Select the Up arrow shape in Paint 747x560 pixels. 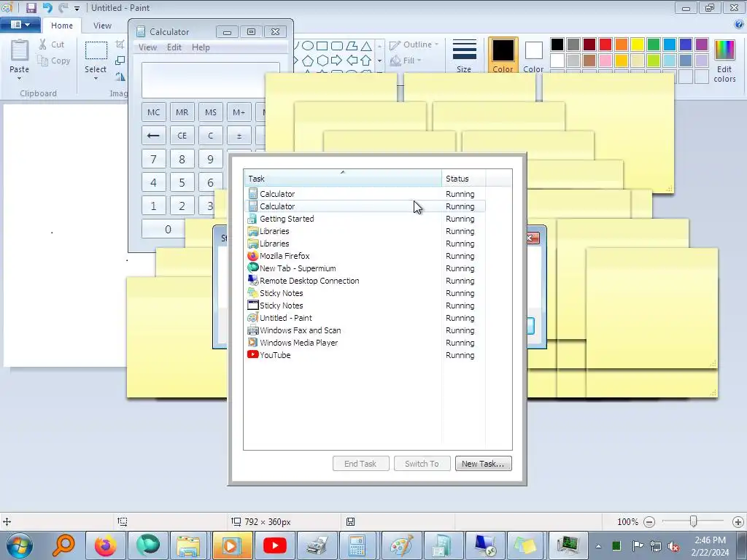coord(366,61)
